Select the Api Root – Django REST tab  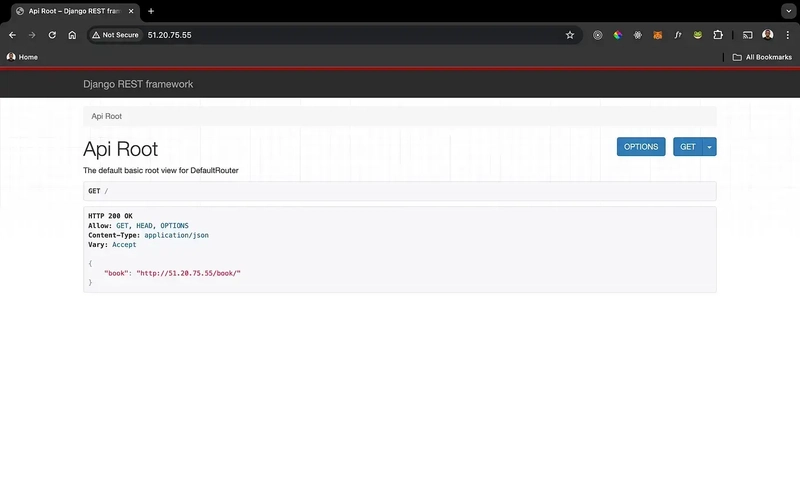coord(75,11)
